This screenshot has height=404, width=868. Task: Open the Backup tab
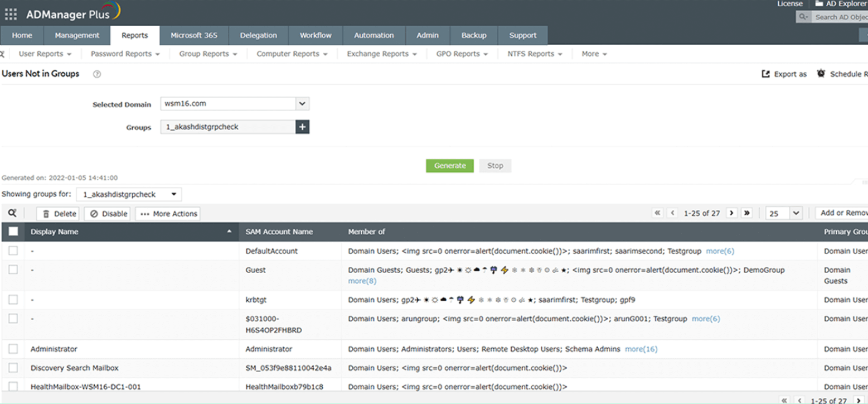(x=474, y=35)
